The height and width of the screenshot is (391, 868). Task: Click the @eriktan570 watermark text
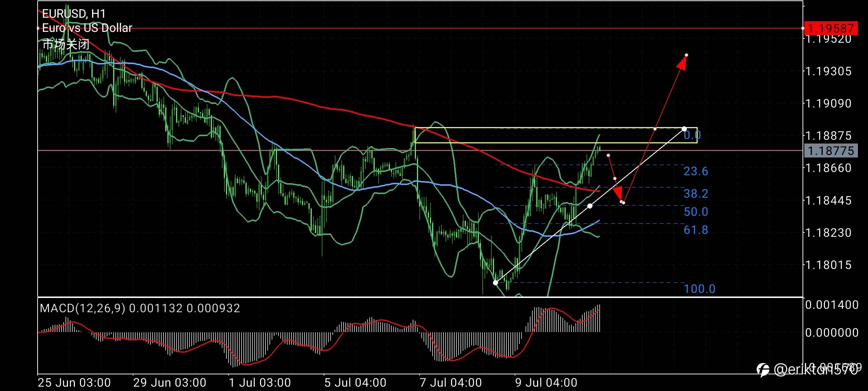816,370
